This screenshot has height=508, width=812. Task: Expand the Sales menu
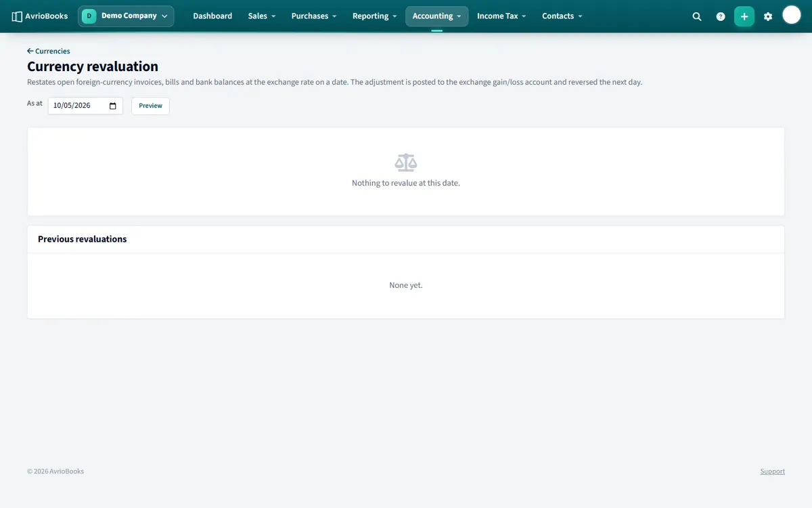(x=262, y=16)
